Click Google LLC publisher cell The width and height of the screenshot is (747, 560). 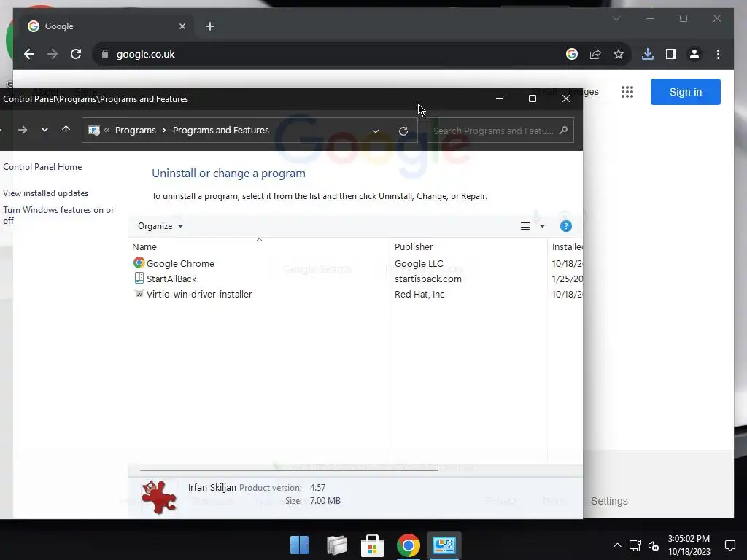pyautogui.click(x=419, y=263)
